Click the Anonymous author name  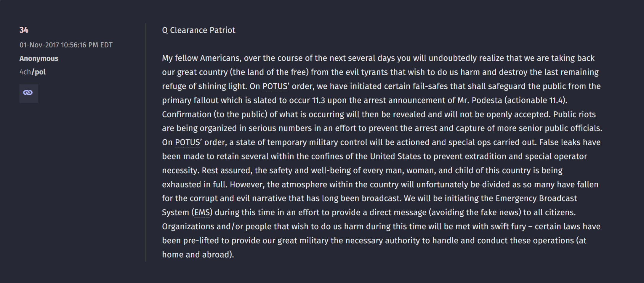[39, 58]
